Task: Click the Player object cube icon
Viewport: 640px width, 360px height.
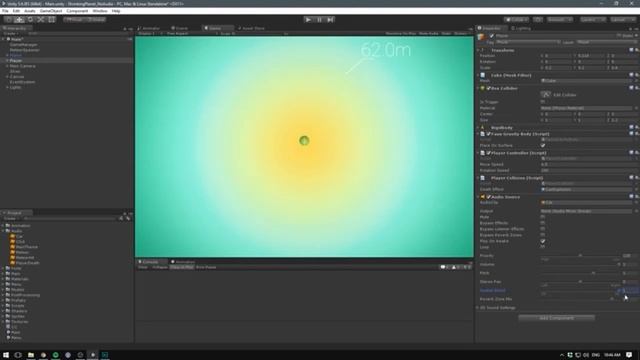Action: tap(482, 37)
